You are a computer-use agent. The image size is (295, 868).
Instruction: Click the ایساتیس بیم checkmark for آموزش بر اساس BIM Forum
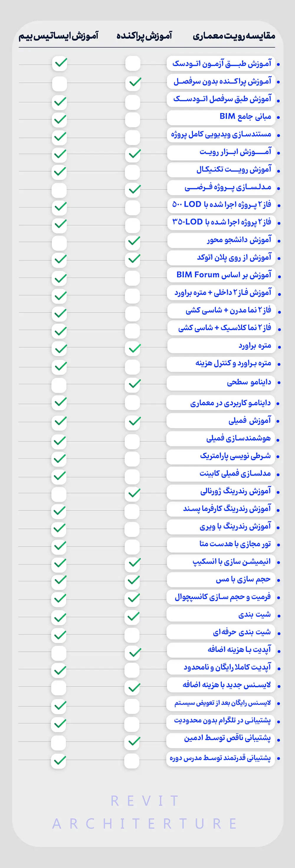pyautogui.click(x=59, y=278)
